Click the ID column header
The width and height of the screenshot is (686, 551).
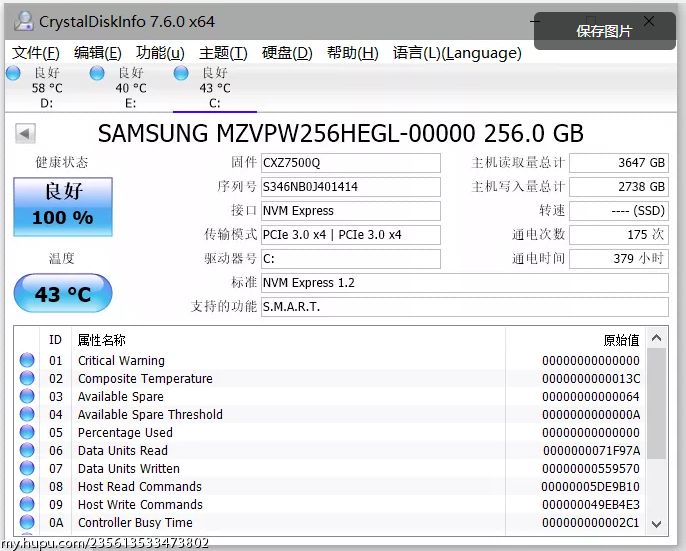pyautogui.click(x=56, y=340)
